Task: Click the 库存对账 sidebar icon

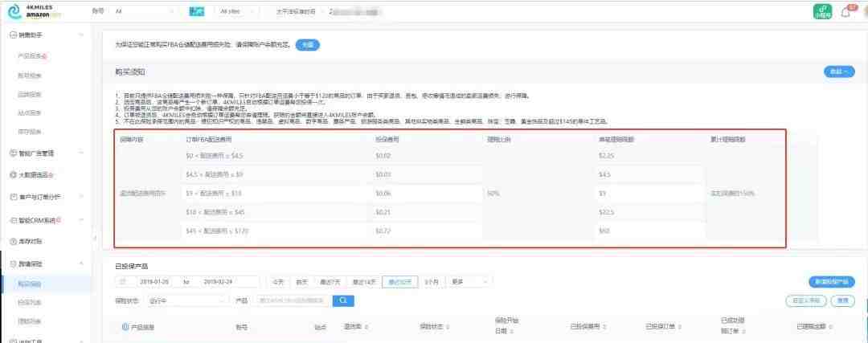Action: pyautogui.click(x=12, y=241)
